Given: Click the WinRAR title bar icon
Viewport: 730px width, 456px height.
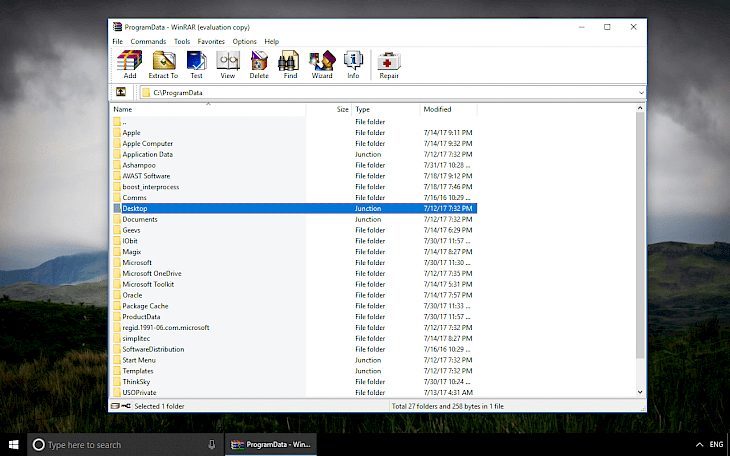Looking at the screenshot, I should tap(117, 27).
